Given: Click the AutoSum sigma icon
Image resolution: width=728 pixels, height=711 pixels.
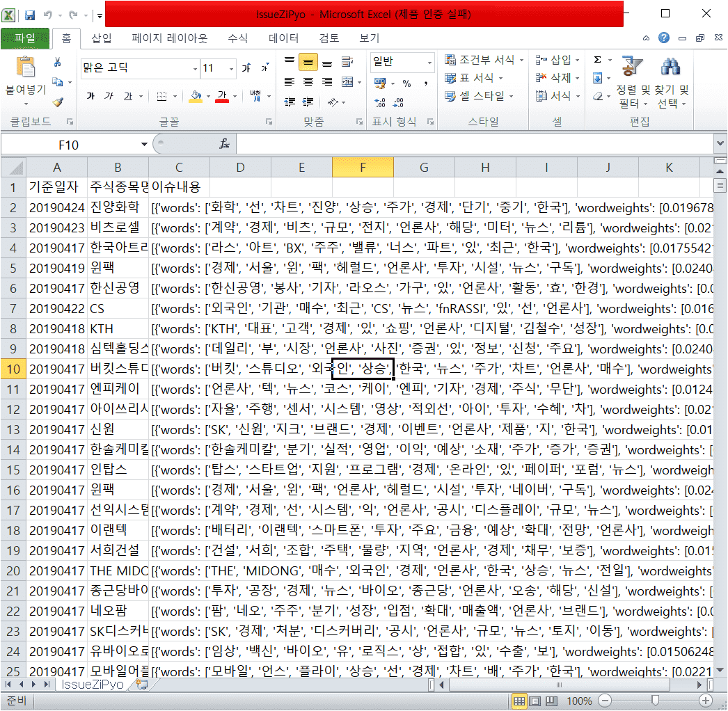Looking at the screenshot, I should point(598,59).
